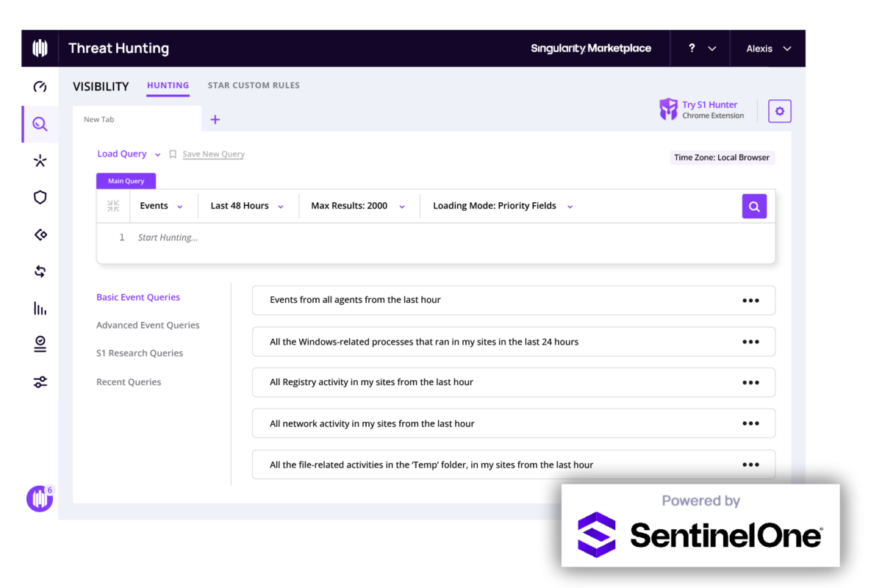
Task: Show Advanced Event Queries list
Action: pyautogui.click(x=148, y=326)
